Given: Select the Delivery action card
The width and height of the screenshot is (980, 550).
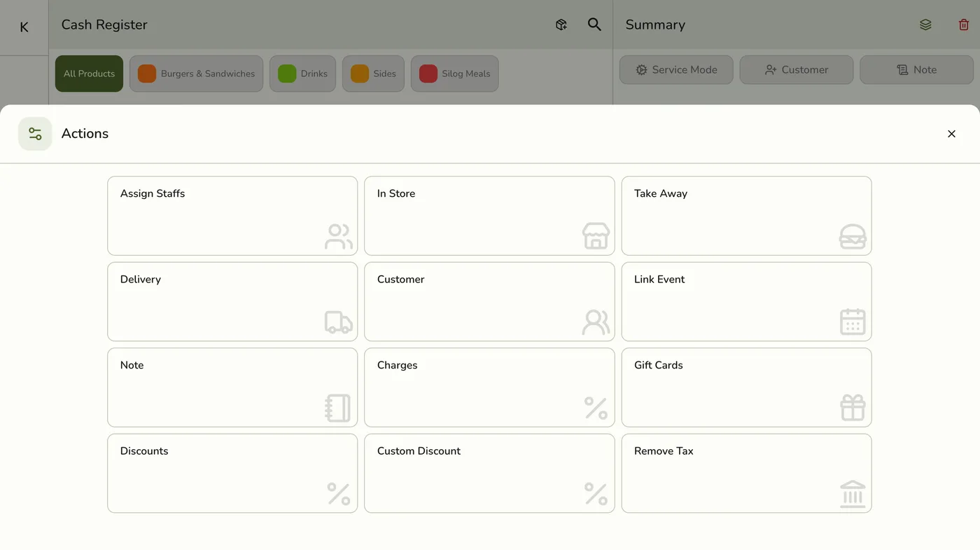Looking at the screenshot, I should coord(232,302).
